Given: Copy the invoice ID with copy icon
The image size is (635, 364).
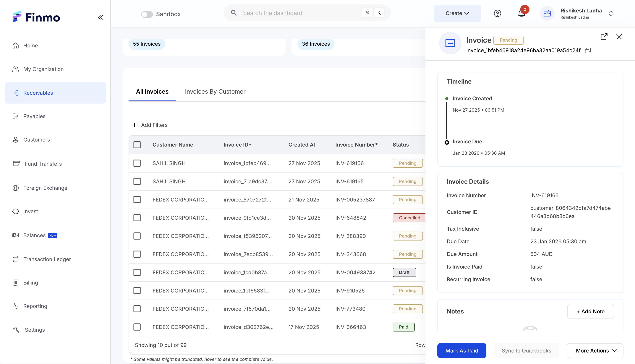Looking at the screenshot, I should [588, 51].
